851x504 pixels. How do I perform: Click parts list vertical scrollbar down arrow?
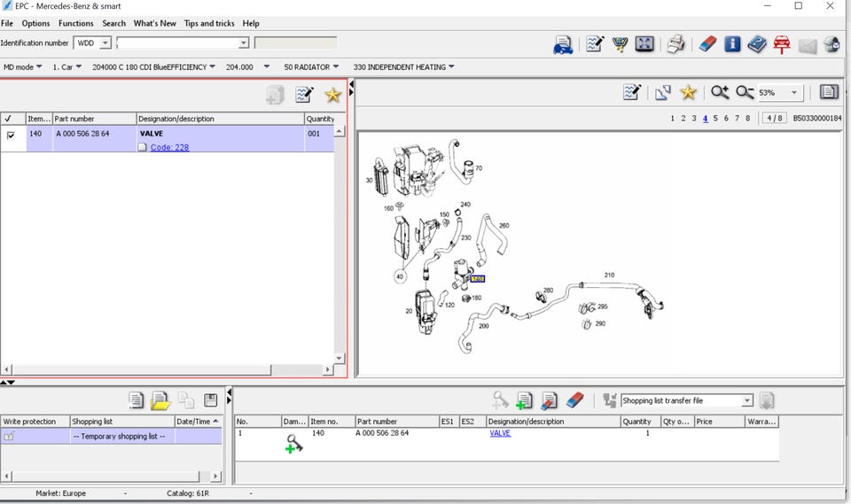coord(340,358)
